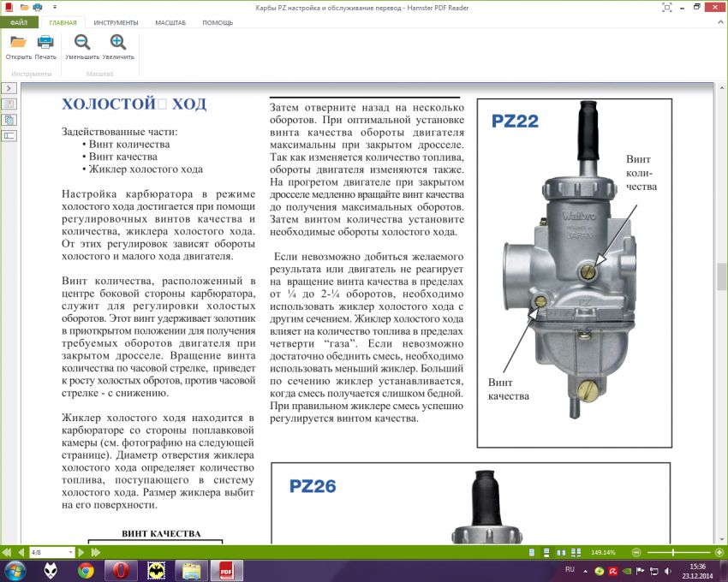This screenshot has height=582, width=728.
Task: Open The Bat! mail icon in taskbar
Action: pos(157,571)
